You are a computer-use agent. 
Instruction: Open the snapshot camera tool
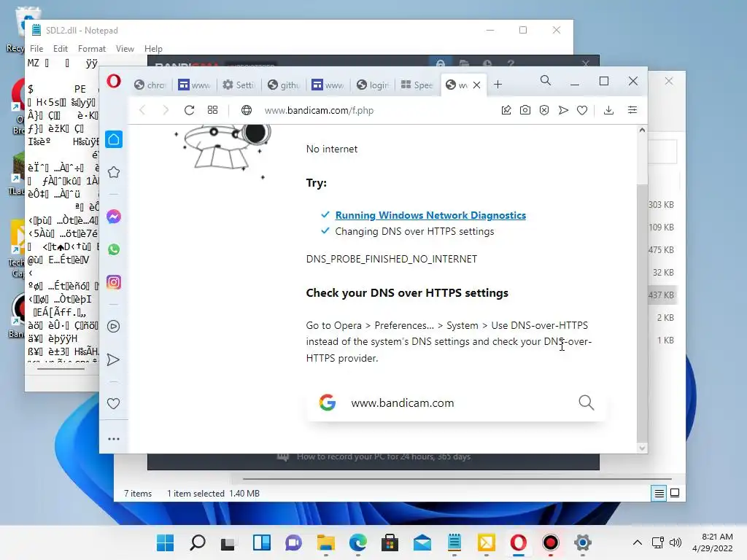[x=525, y=110]
